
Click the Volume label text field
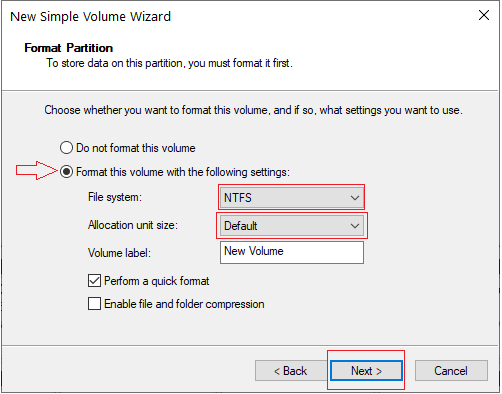click(292, 252)
